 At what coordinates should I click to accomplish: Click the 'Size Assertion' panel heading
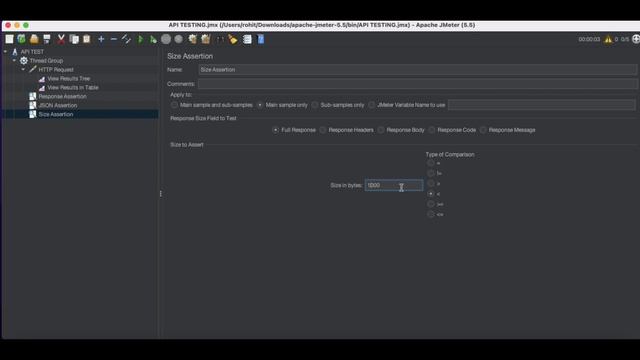click(x=190, y=56)
